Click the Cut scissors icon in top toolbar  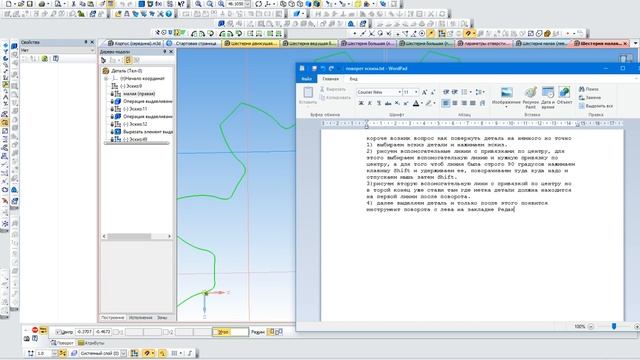pyautogui.click(x=73, y=4)
